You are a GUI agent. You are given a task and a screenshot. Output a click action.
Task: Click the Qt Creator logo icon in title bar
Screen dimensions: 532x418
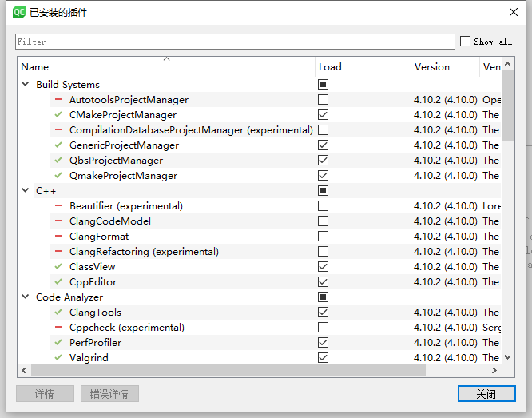19,13
